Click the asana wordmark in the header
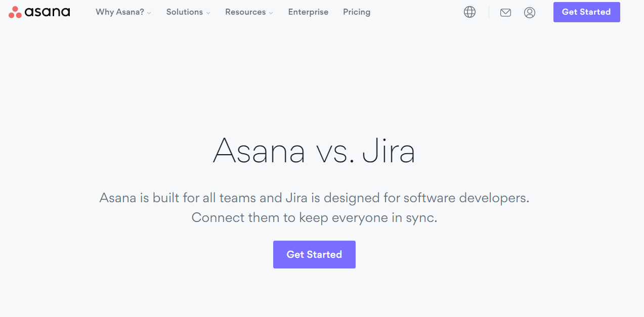Image resolution: width=644 pixels, height=317 pixels. (x=48, y=12)
